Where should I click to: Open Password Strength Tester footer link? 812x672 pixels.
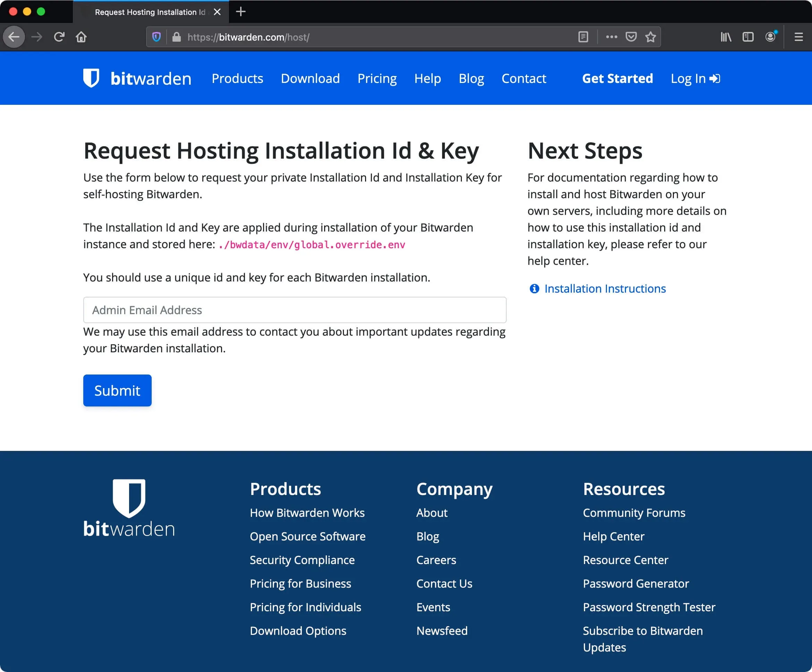click(649, 607)
